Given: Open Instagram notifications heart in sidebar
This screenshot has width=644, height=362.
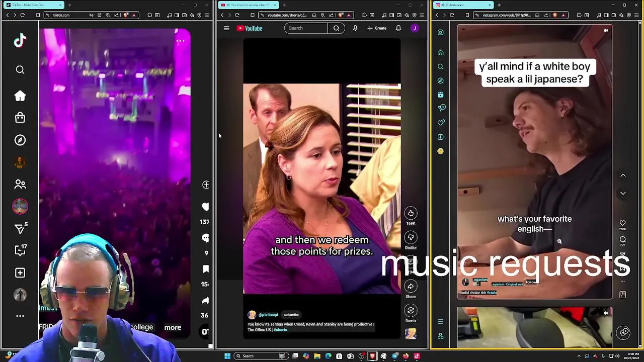Looking at the screenshot, I should pyautogui.click(x=441, y=122).
